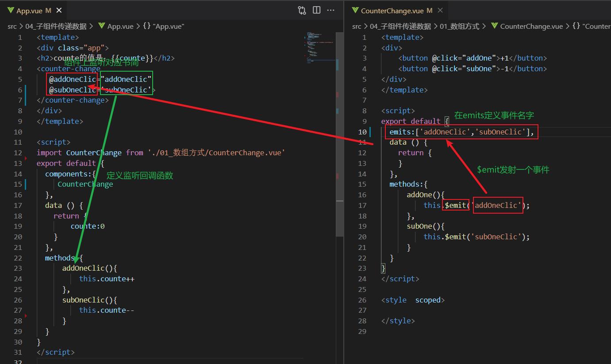Image resolution: width=611 pixels, height=364 pixels.
Task: Place cursor on this.counte++ statement
Action: pos(107,279)
